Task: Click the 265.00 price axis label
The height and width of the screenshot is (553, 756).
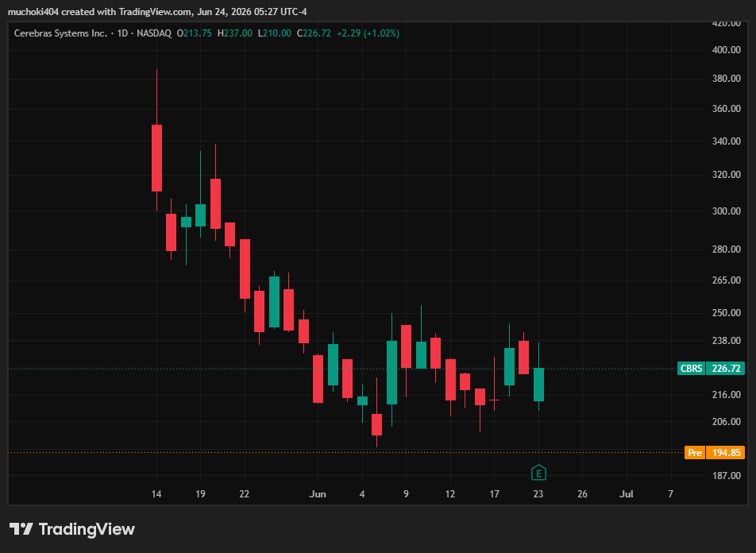Action: click(726, 280)
